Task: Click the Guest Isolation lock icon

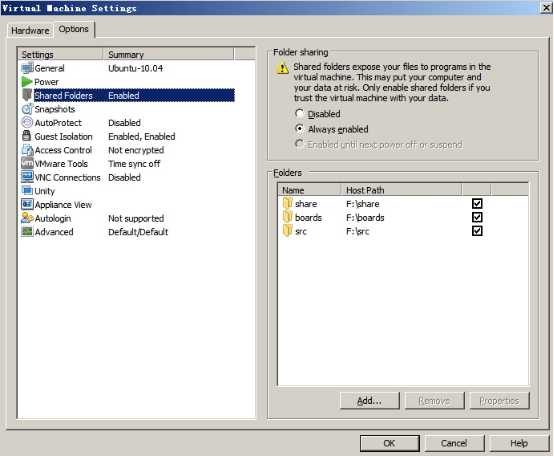Action: point(26,136)
